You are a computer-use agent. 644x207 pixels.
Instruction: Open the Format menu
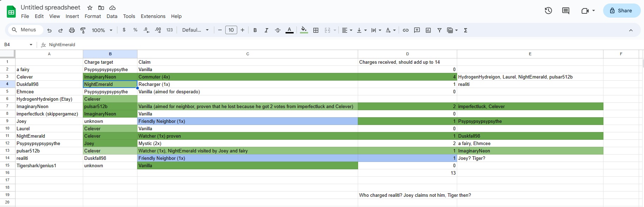pos(93,16)
